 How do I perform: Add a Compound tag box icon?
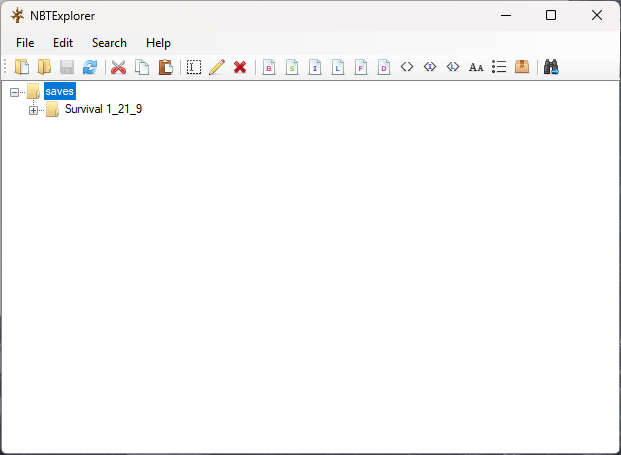(x=522, y=67)
